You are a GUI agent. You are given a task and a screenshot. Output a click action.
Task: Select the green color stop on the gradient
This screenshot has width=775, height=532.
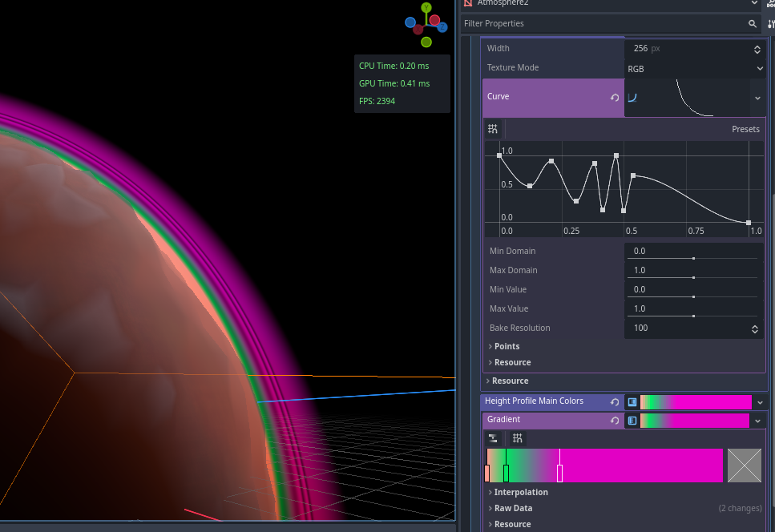(x=507, y=474)
